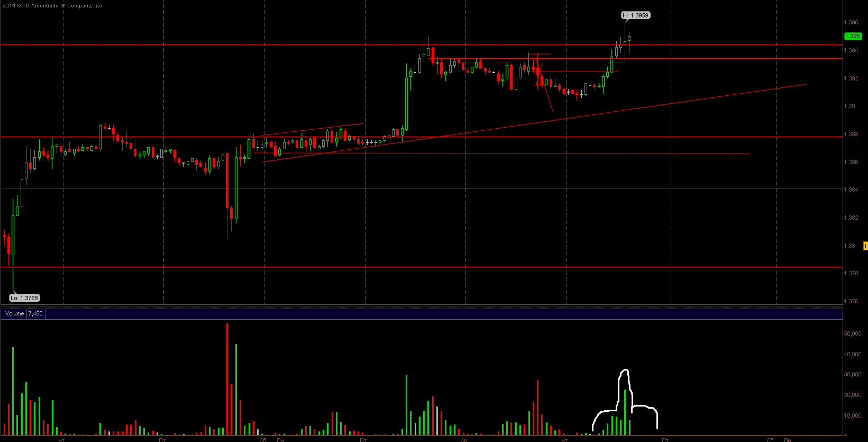Click the 1.38 price axis label

(849, 246)
